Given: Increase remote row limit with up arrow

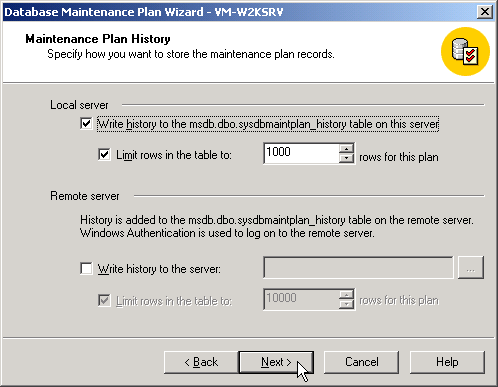Looking at the screenshot, I should tap(346, 294).
